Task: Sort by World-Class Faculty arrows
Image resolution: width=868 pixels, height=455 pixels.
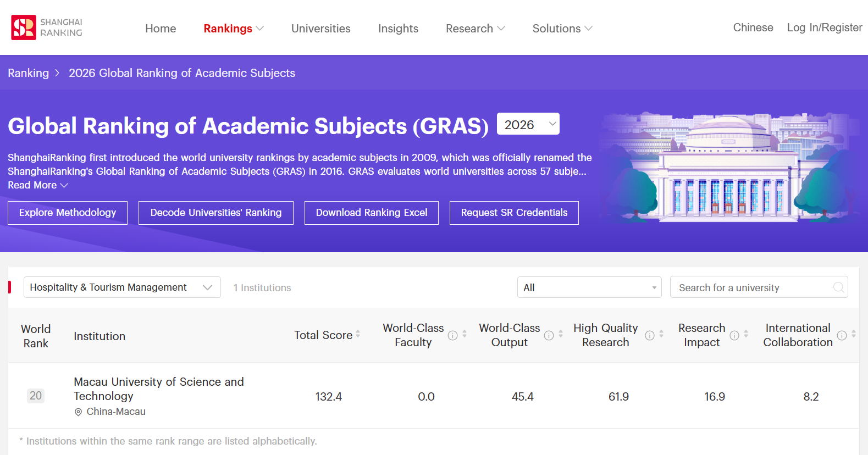Action: click(465, 334)
